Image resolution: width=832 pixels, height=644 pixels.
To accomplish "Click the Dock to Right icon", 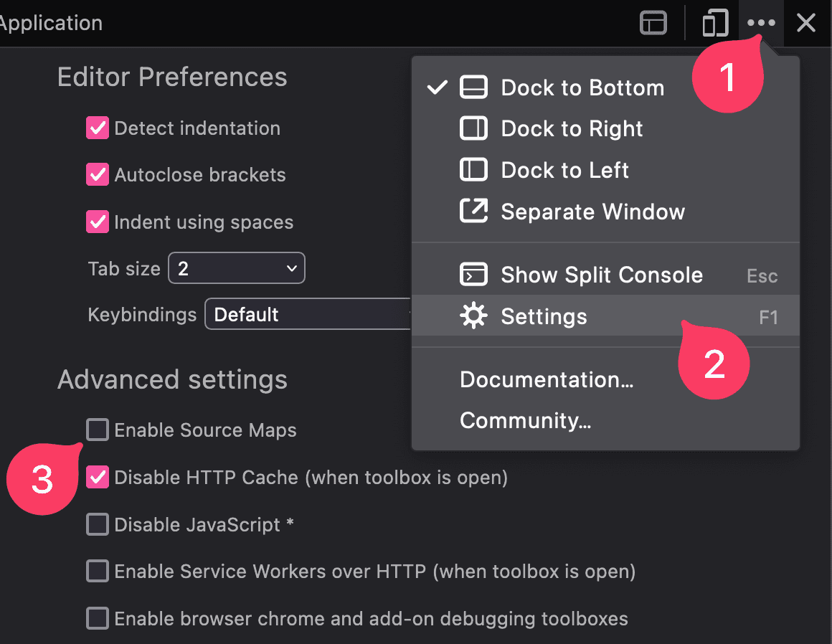I will coord(473,128).
